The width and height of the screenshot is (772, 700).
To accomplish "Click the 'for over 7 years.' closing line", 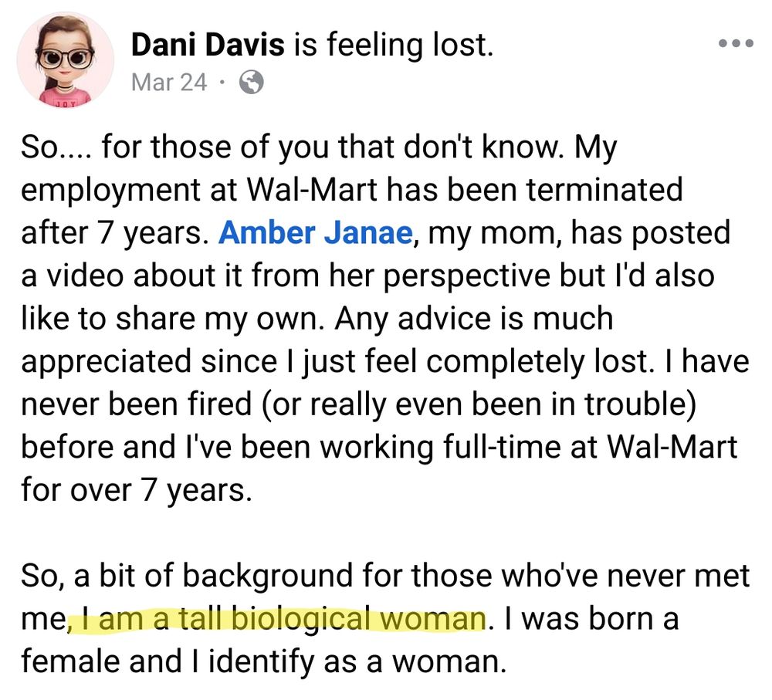I will point(137,490).
